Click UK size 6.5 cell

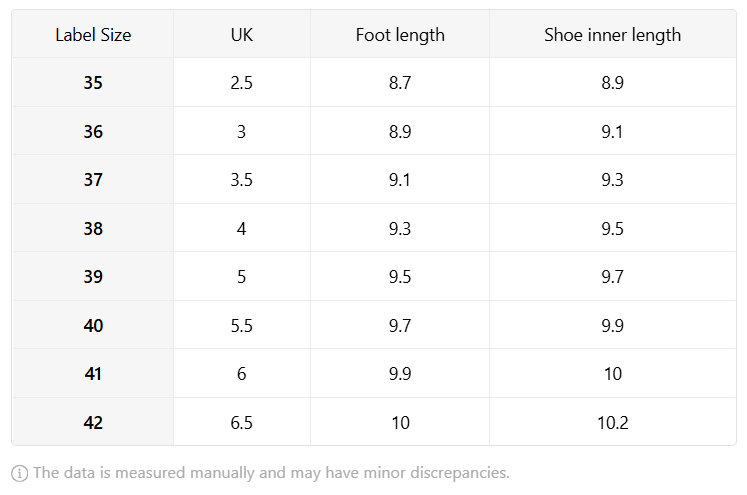242,422
